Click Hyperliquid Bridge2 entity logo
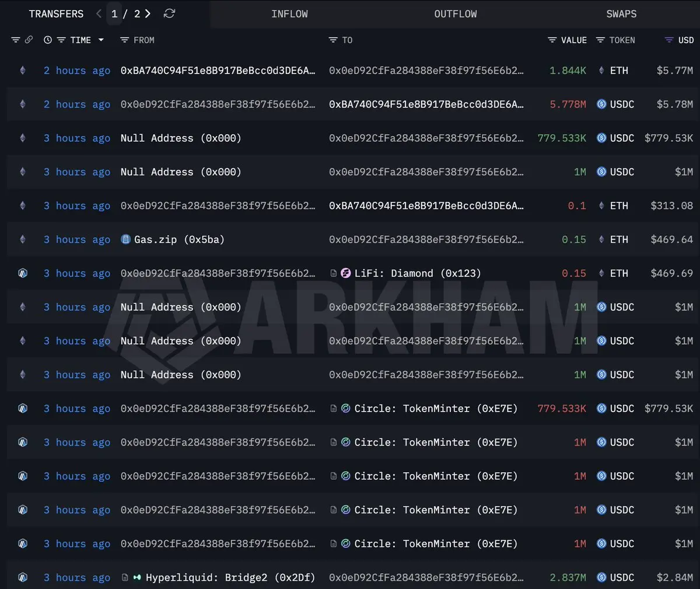The image size is (700, 589). [137, 577]
